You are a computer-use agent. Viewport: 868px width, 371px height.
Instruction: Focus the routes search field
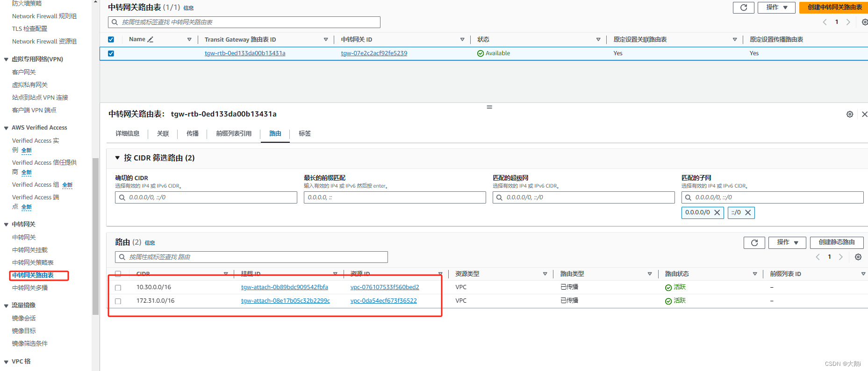(251, 257)
